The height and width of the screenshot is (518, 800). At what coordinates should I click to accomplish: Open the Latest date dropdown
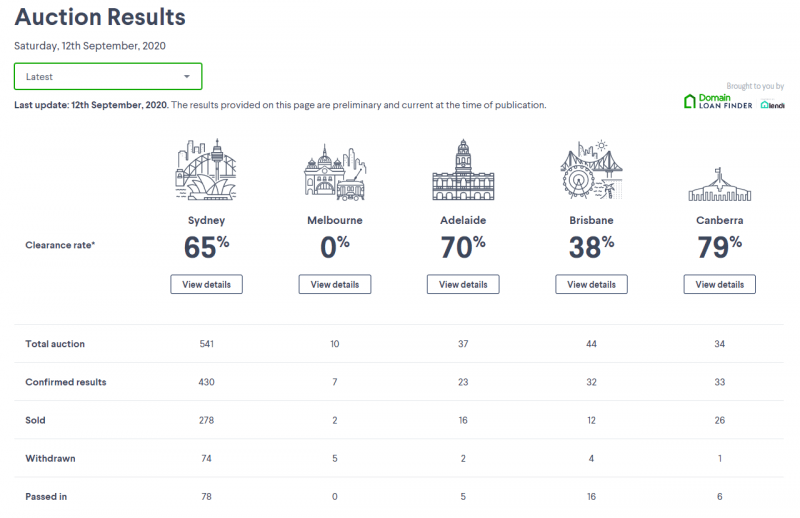[108, 77]
